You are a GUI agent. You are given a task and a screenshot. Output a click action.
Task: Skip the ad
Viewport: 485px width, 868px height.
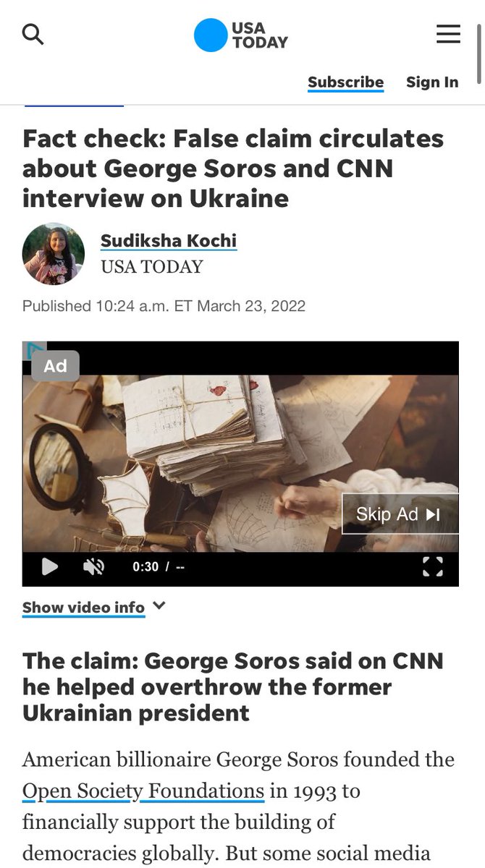pos(400,514)
